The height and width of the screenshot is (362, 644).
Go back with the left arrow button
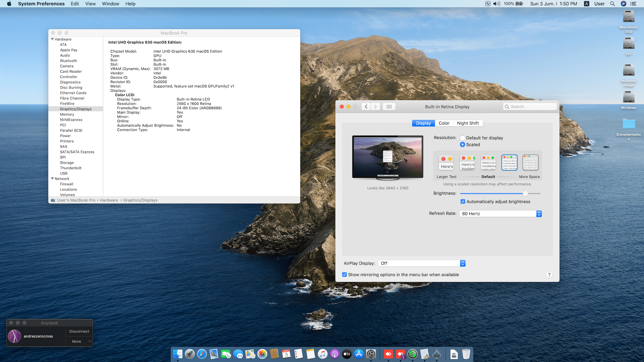coord(366,107)
